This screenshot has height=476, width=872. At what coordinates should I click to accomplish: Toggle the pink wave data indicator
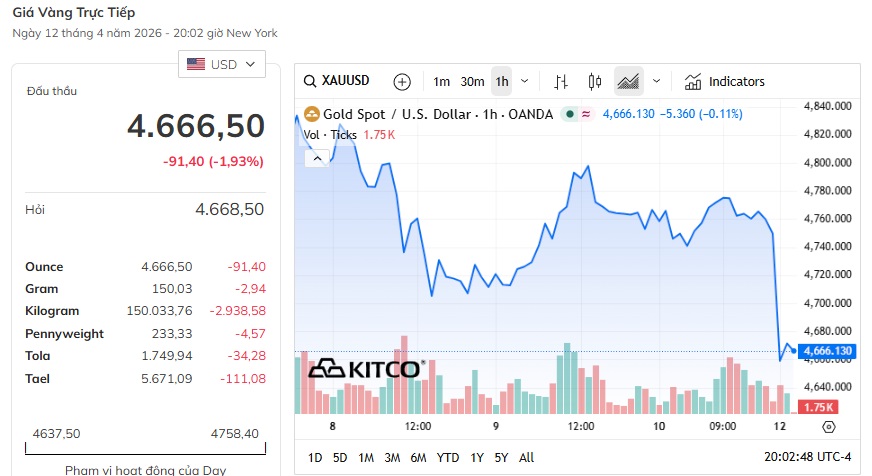coord(585,114)
